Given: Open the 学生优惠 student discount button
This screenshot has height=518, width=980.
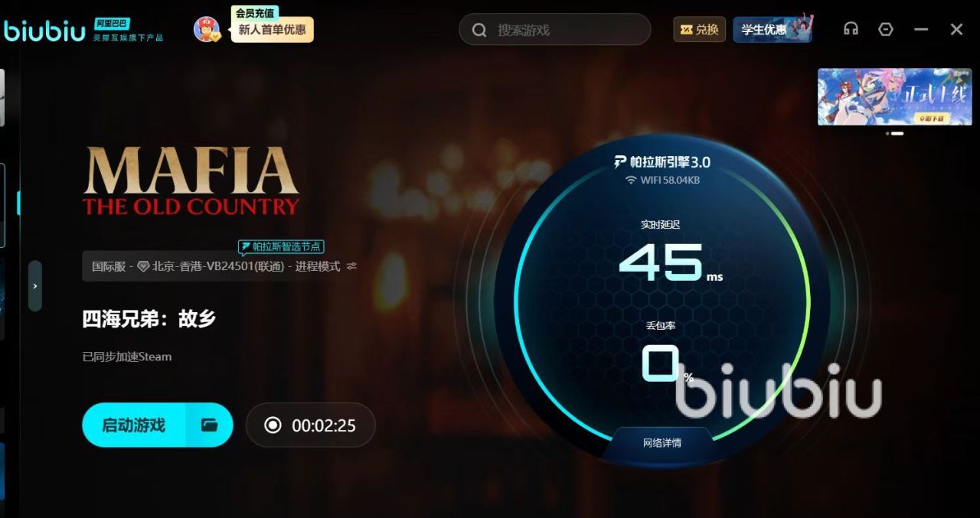Looking at the screenshot, I should pos(773,29).
